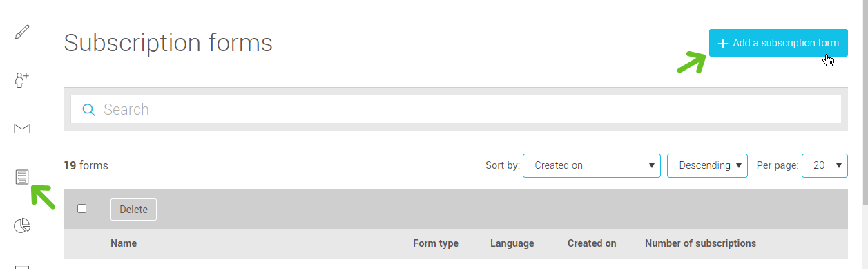This screenshot has height=269, width=868.
Task: Click Add a subscription form button
Action: [778, 43]
